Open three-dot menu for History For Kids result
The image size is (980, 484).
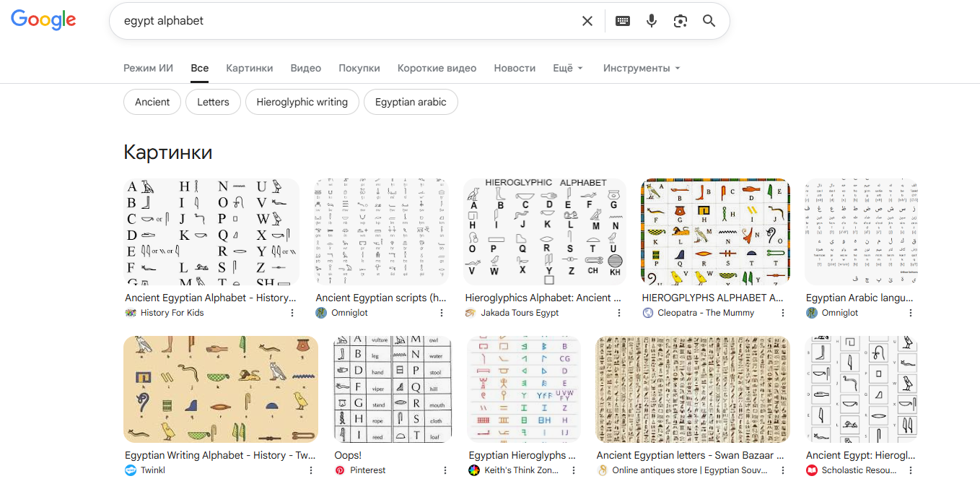(292, 313)
